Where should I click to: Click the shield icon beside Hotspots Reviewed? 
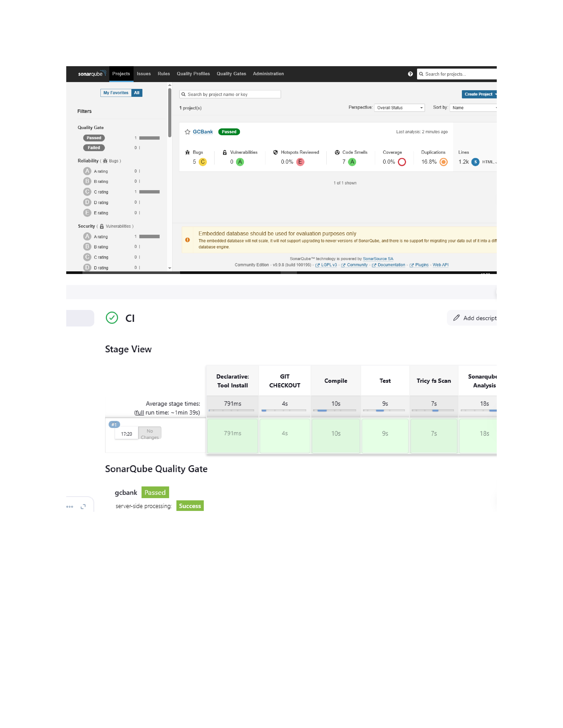pyautogui.click(x=276, y=152)
